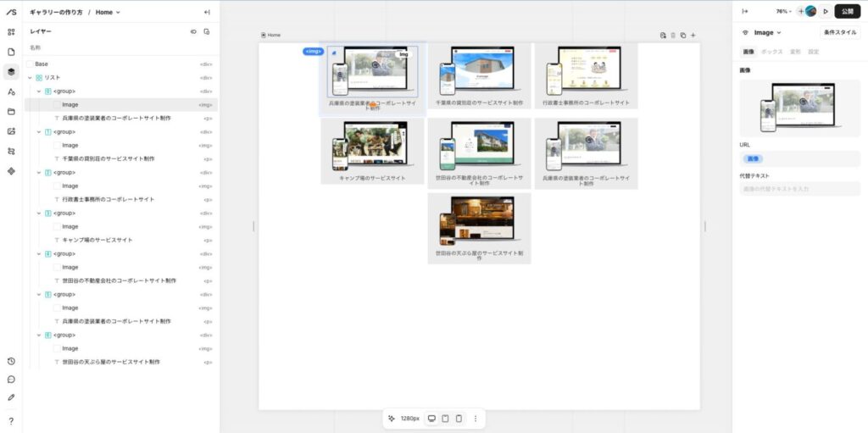Switch to the 設定 tab
Screen dimensions: 868x433
coord(813,52)
